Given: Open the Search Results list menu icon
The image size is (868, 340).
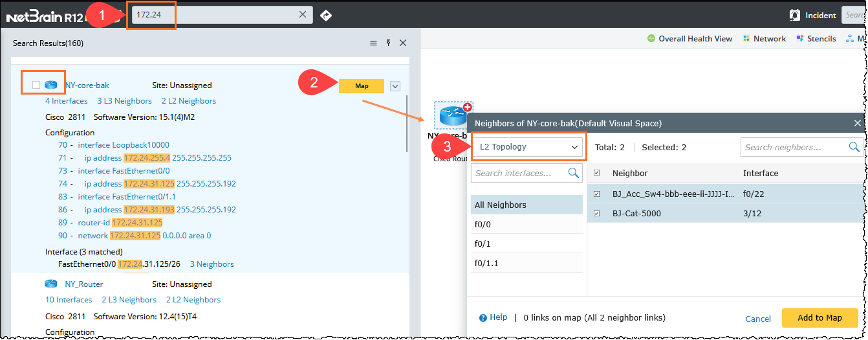Looking at the screenshot, I should pyautogui.click(x=373, y=43).
